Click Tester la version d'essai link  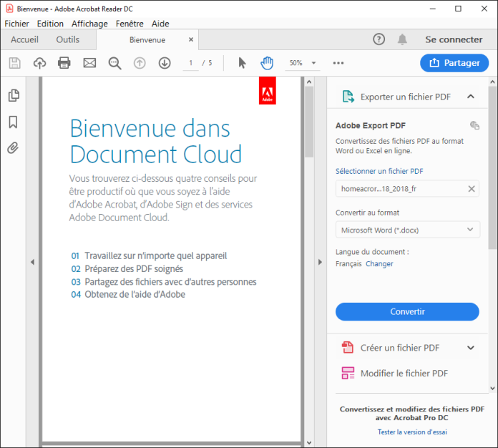point(412,432)
